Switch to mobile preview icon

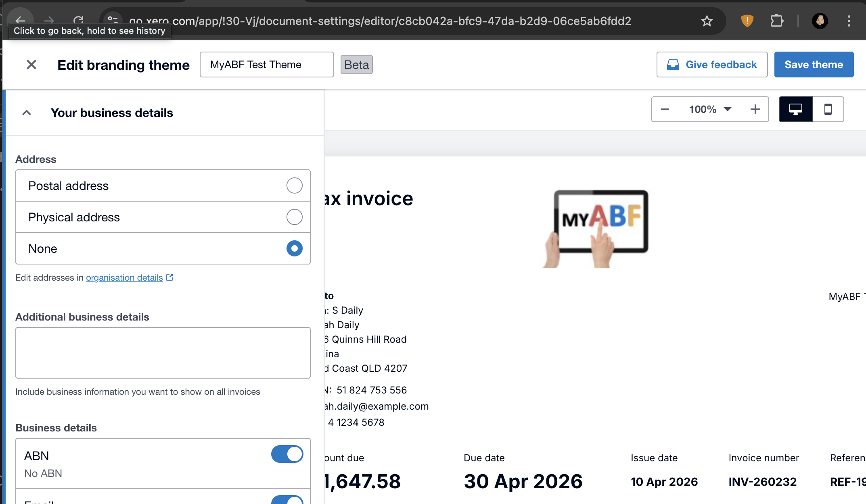pos(828,109)
